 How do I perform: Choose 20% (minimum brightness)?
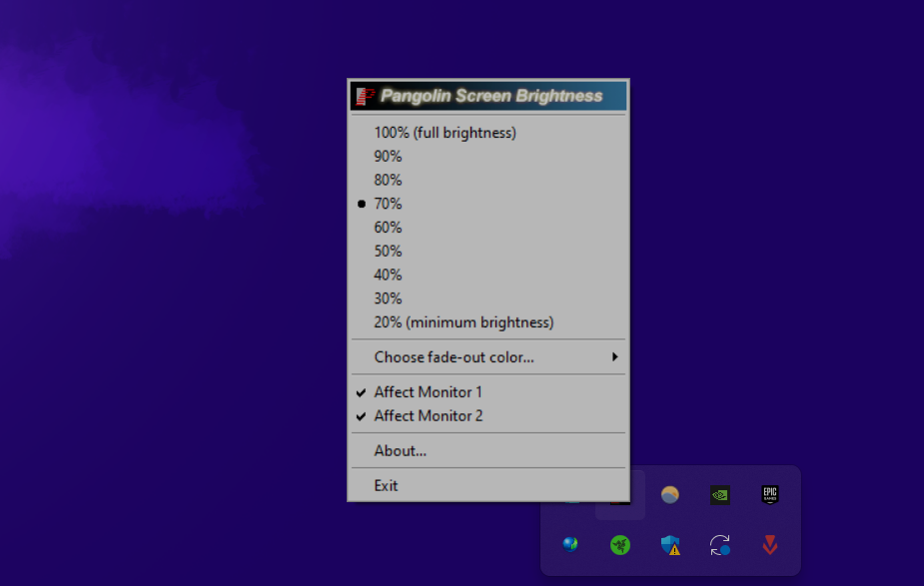(x=463, y=322)
